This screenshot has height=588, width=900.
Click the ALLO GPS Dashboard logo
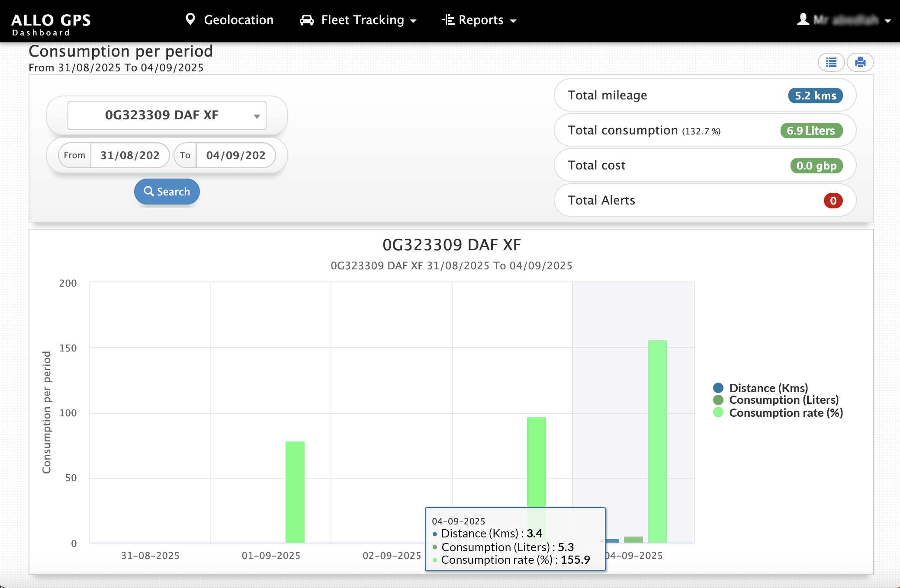[51, 24]
